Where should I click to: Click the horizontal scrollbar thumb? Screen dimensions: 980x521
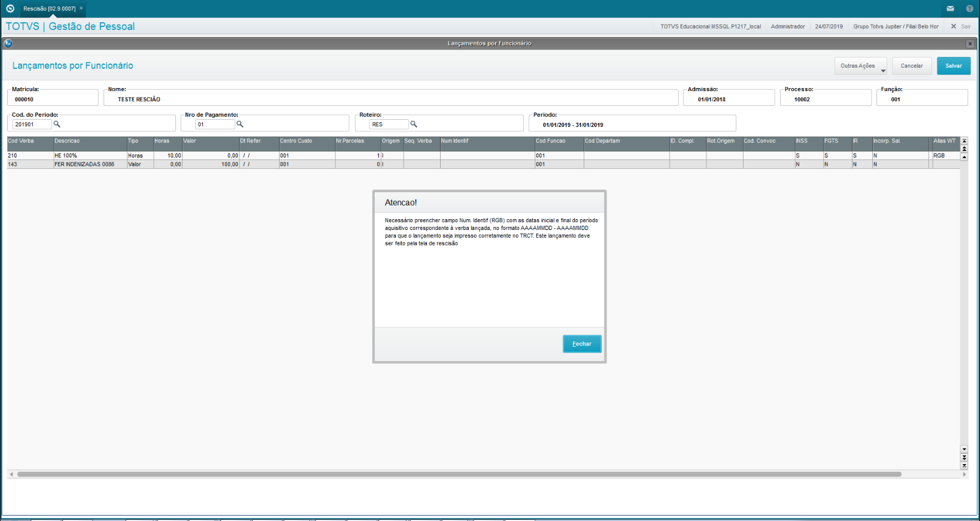(459, 474)
